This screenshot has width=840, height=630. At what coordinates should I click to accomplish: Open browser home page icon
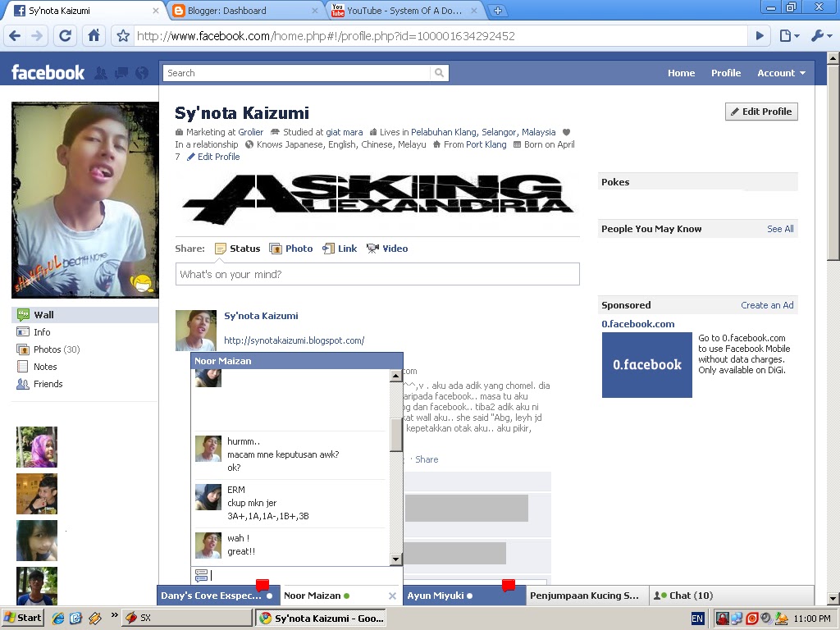pos(94,36)
